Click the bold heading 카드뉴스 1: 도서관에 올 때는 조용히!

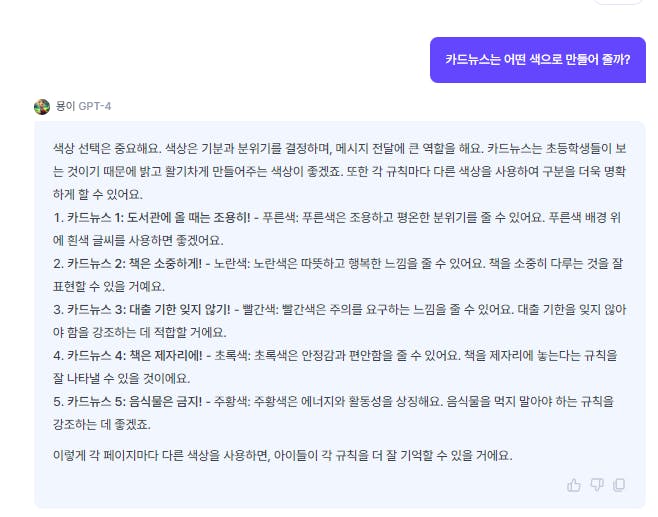point(159,217)
